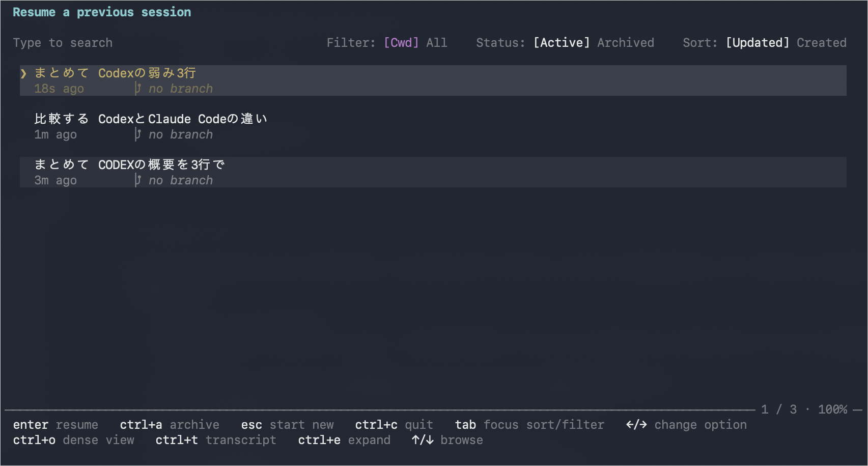868x466 pixels.
Task: Click the Filter: label
Action: 351,43
